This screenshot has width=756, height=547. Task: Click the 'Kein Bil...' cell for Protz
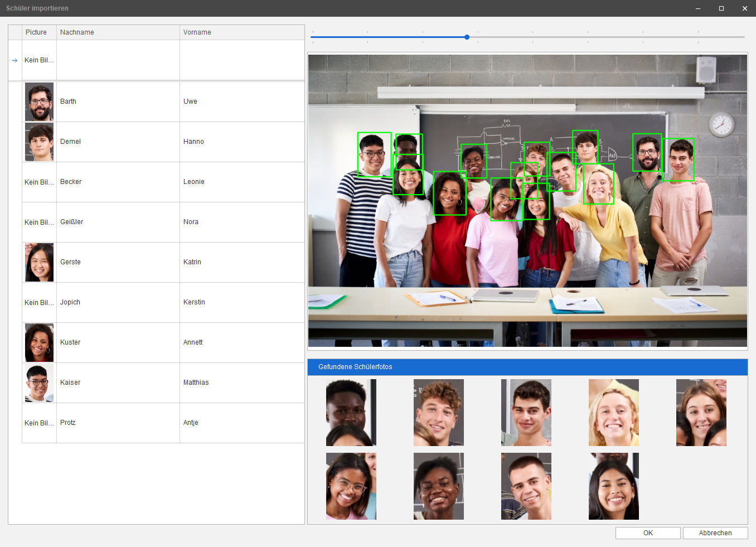39,423
